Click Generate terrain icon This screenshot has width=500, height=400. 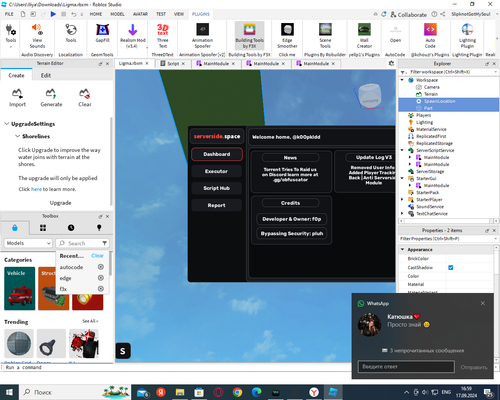point(51,98)
